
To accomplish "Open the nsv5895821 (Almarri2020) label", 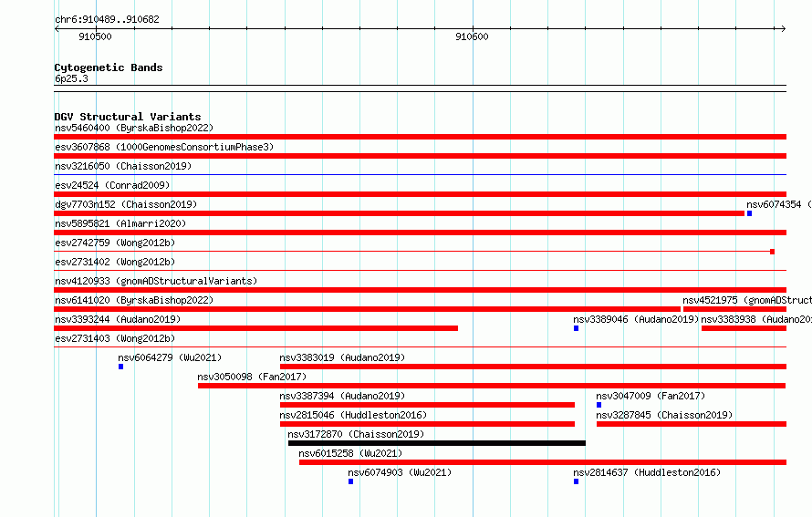I will tap(120, 223).
